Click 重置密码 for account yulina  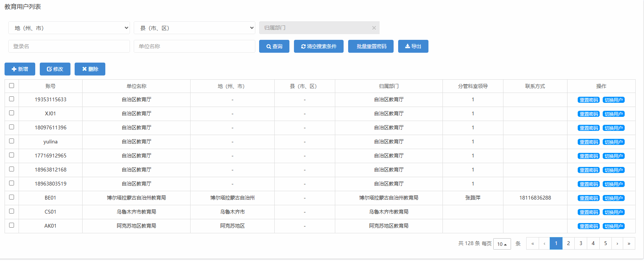[588, 142]
